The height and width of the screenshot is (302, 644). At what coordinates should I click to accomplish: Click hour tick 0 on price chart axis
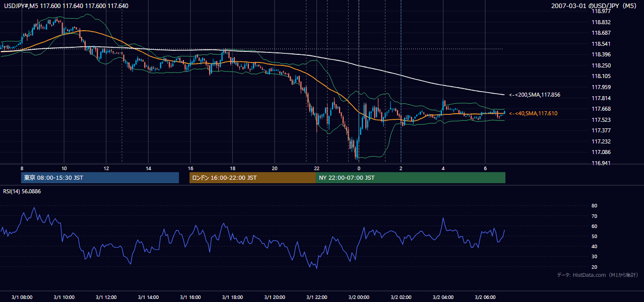pos(359,168)
